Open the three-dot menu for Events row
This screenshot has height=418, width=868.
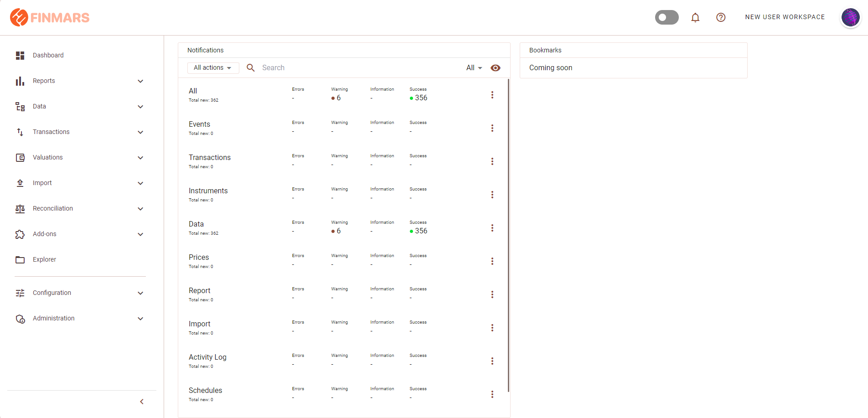point(492,128)
